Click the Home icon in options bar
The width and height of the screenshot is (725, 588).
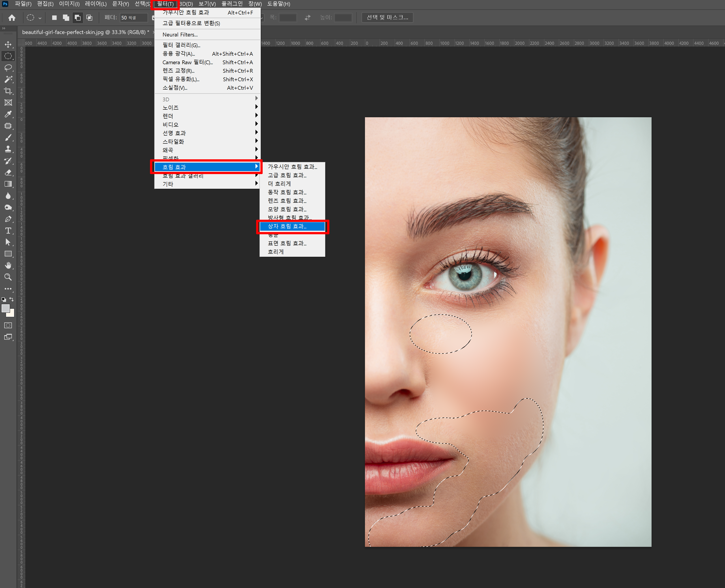coord(12,18)
